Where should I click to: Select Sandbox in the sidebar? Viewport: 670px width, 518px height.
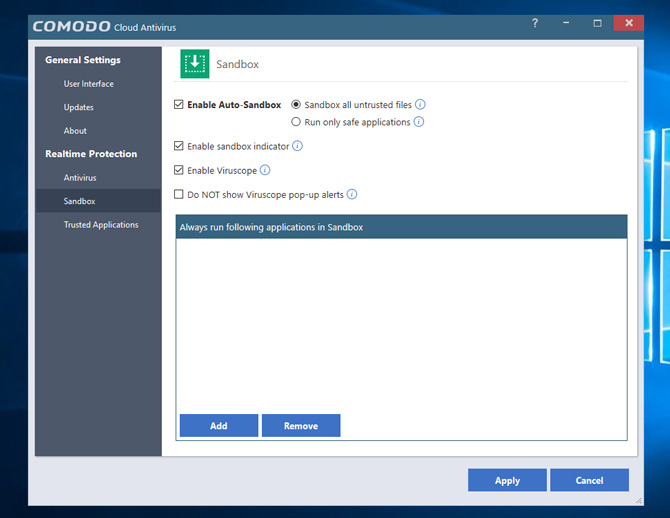(98, 201)
